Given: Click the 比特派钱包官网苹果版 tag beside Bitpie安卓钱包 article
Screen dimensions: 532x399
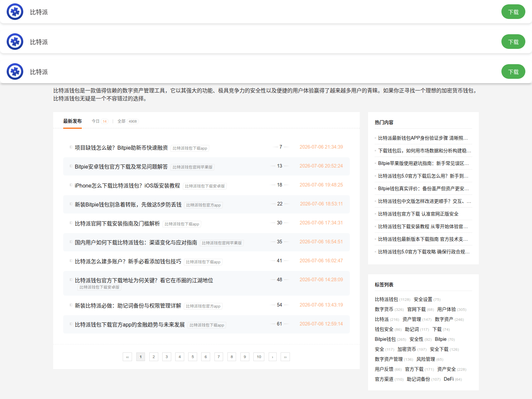Looking at the screenshot, I should (x=193, y=167).
